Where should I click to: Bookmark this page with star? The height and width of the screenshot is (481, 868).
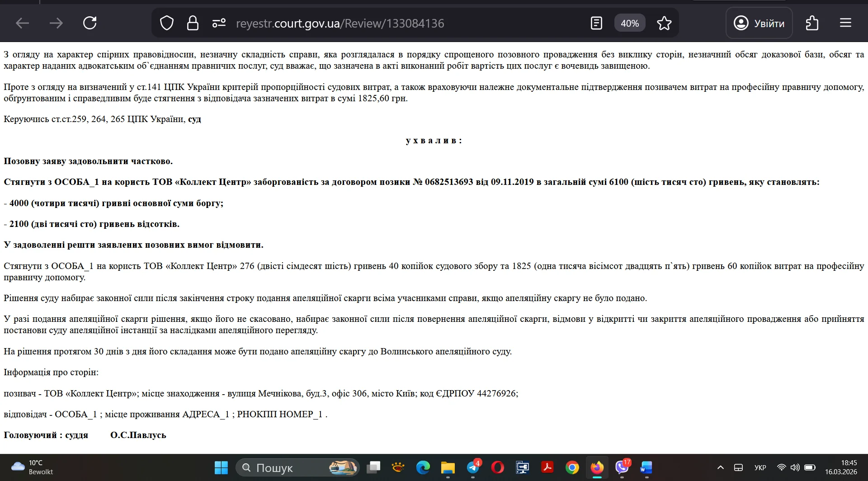[664, 23]
